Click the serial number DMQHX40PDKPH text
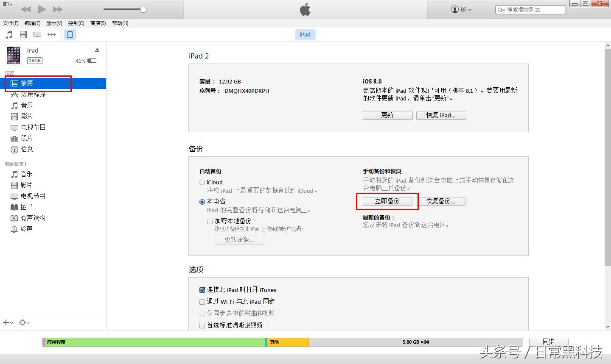 [247, 91]
